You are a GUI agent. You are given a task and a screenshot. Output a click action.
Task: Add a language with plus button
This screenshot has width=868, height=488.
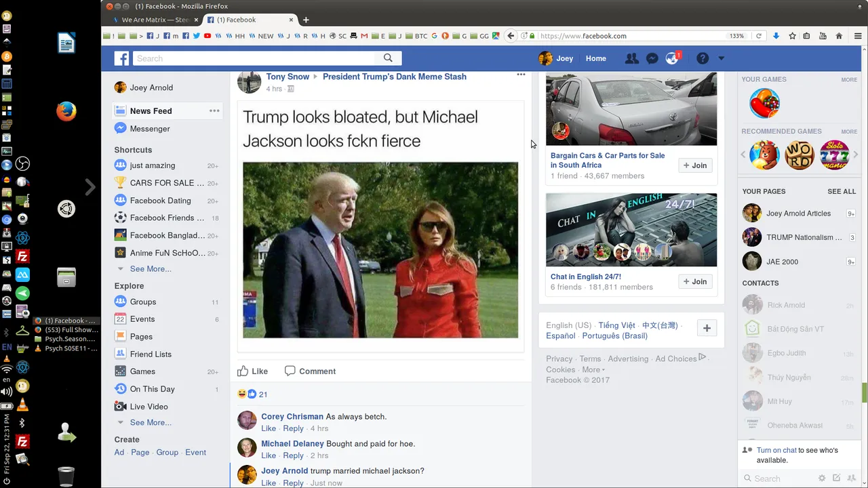707,328
